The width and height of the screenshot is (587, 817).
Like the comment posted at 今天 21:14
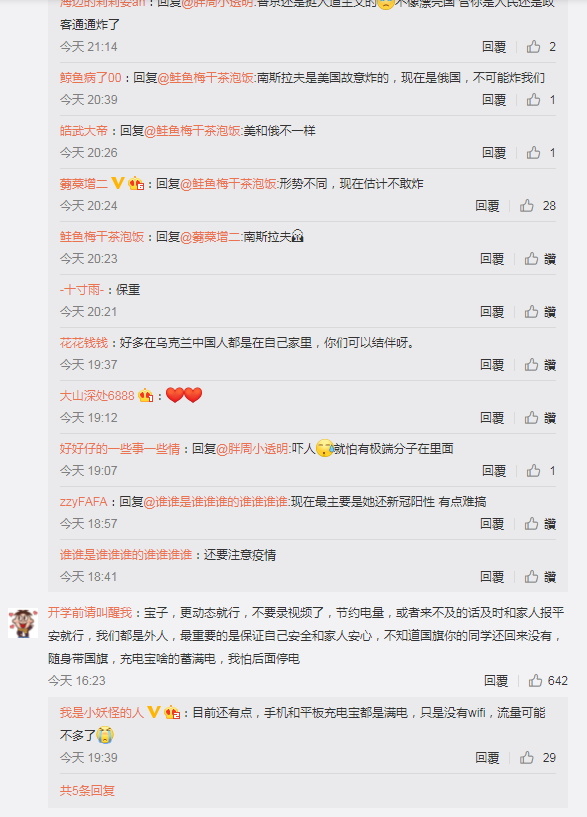click(533, 47)
